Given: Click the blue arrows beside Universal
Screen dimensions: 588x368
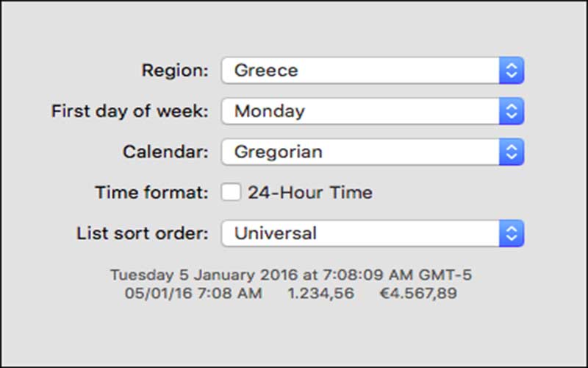Looking at the screenshot, I should [x=512, y=234].
